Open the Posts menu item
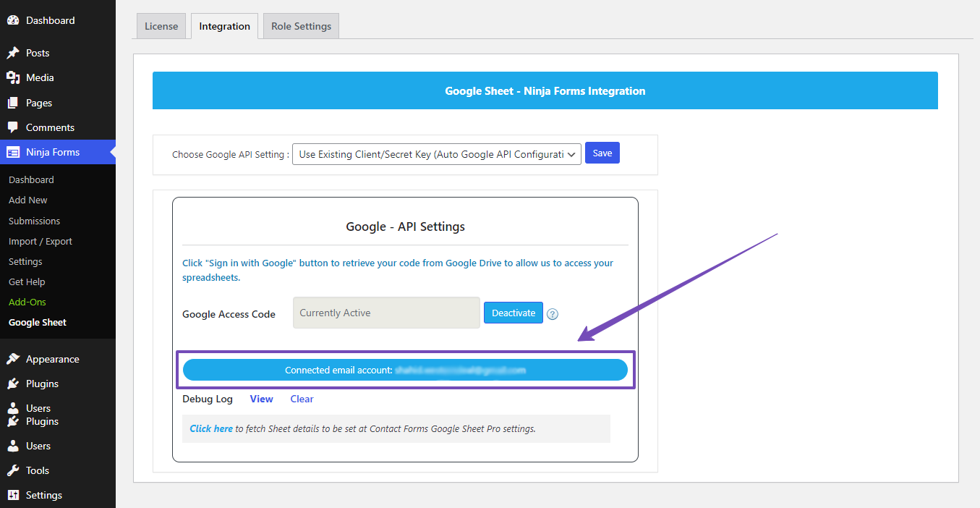This screenshot has width=980, height=508. tap(38, 53)
